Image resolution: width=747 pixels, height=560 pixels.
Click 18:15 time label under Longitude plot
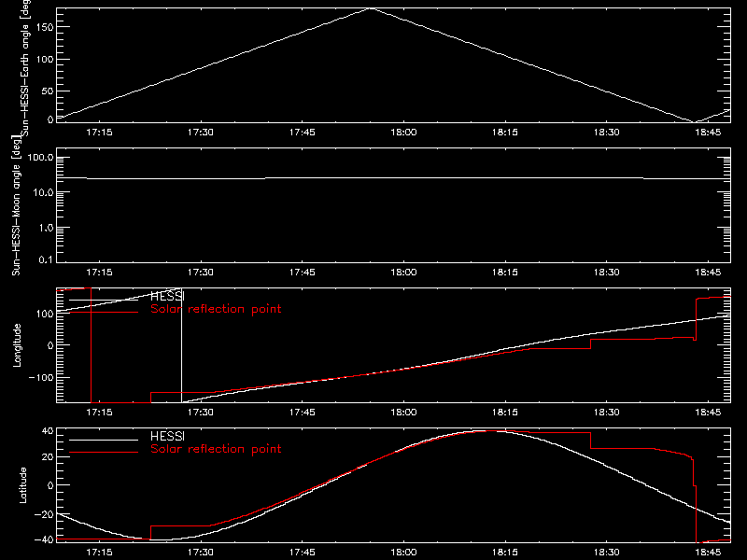tap(505, 413)
